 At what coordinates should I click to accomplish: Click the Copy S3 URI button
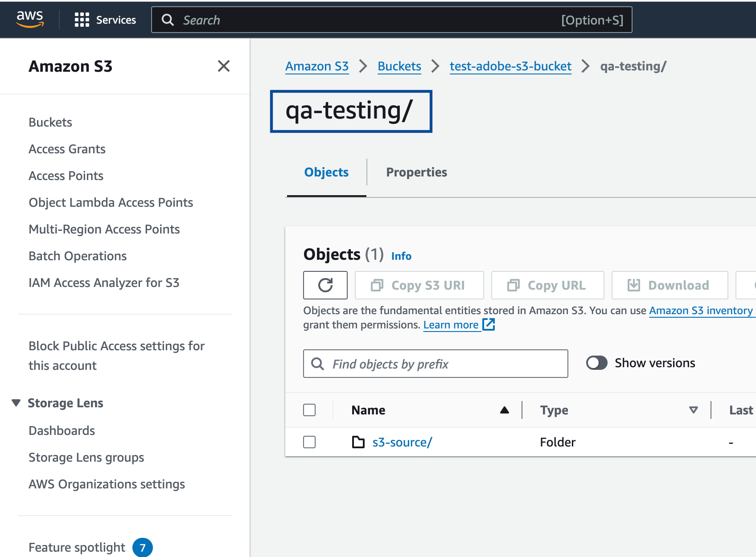[x=419, y=285]
